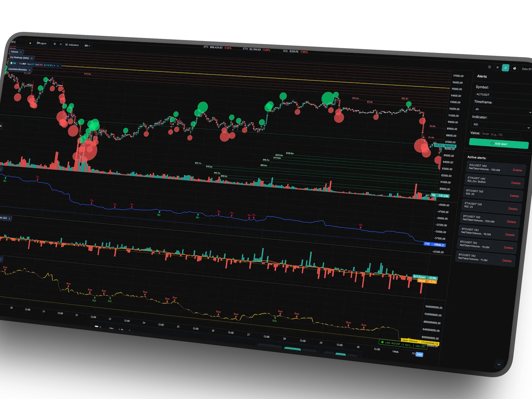The height and width of the screenshot is (399, 532).
Task: Remove the LiquidationBubbles indicator tag
Action: point(30,70)
